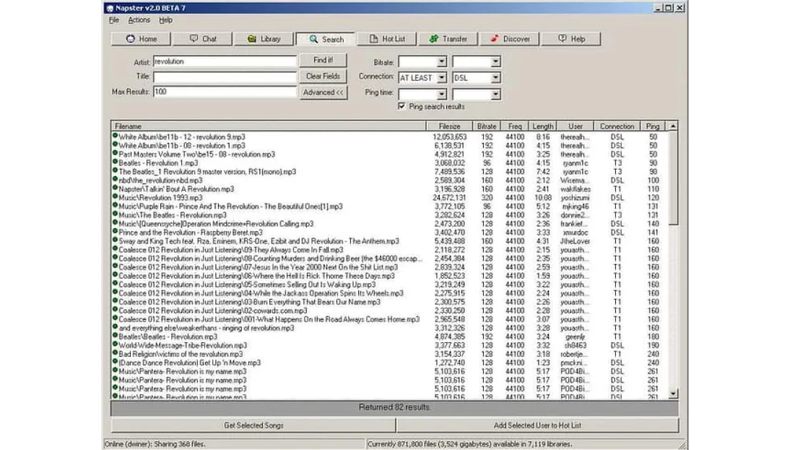The width and height of the screenshot is (800, 450).
Task: Open the DSL connection type dropdown
Action: click(x=495, y=78)
